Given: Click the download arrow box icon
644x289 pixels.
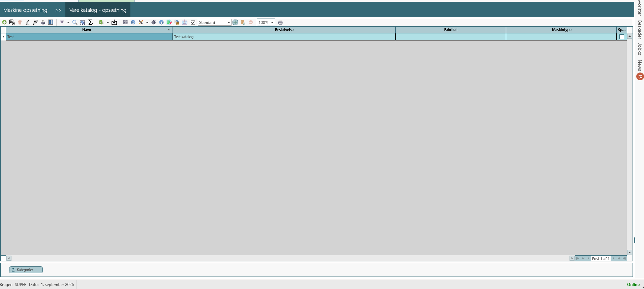Looking at the screenshot, I should pyautogui.click(x=114, y=22).
